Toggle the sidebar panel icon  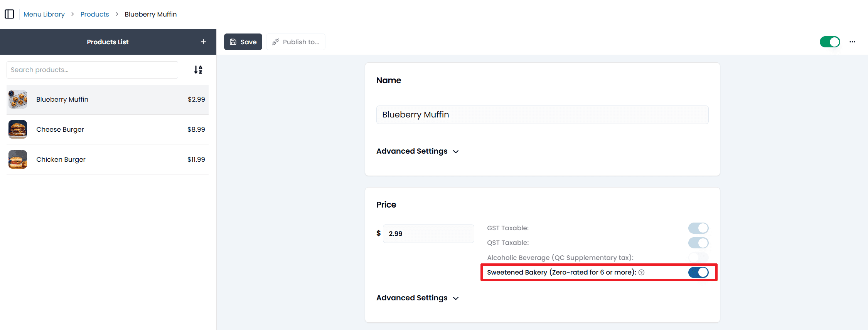tap(9, 14)
